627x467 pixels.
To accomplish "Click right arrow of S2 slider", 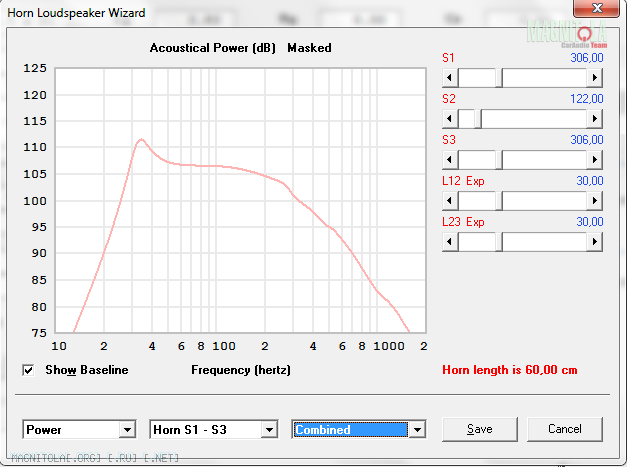I will (597, 119).
